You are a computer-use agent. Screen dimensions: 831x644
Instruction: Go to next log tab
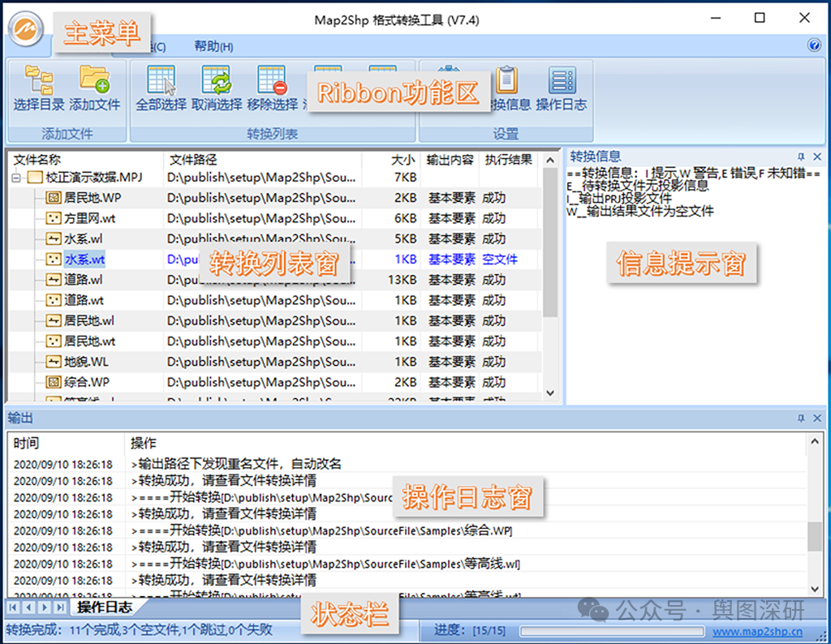45,607
